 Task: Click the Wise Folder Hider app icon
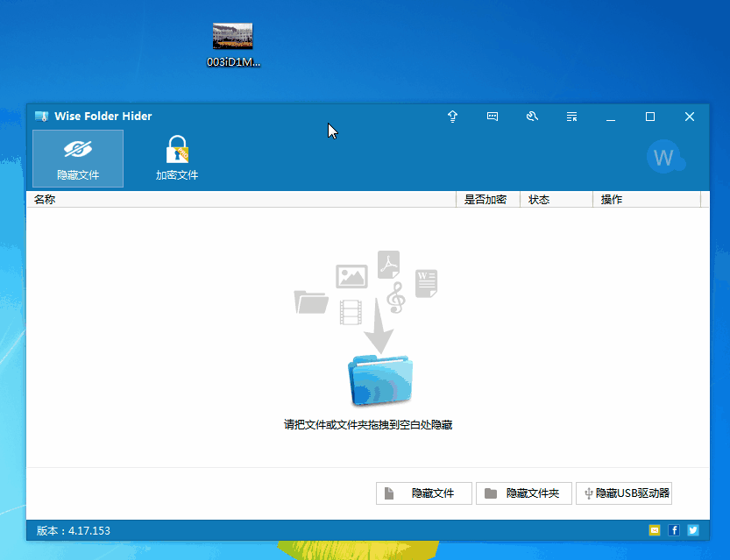(41, 117)
